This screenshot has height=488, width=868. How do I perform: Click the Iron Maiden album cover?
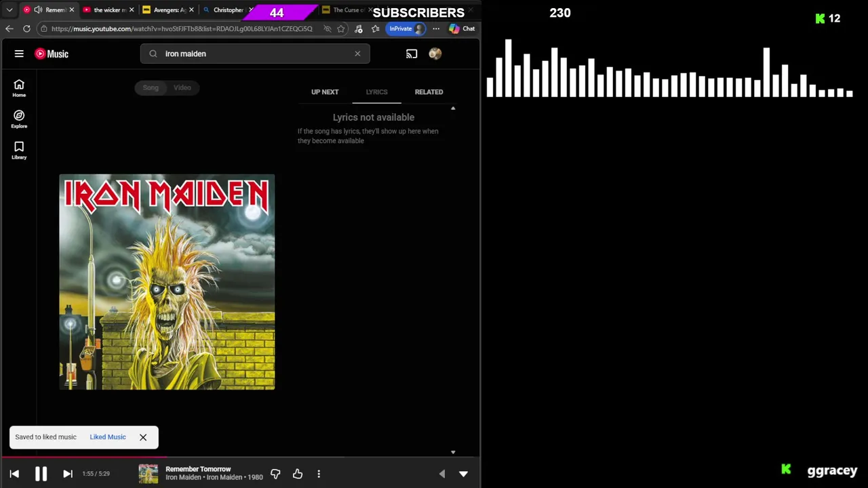[x=167, y=282]
